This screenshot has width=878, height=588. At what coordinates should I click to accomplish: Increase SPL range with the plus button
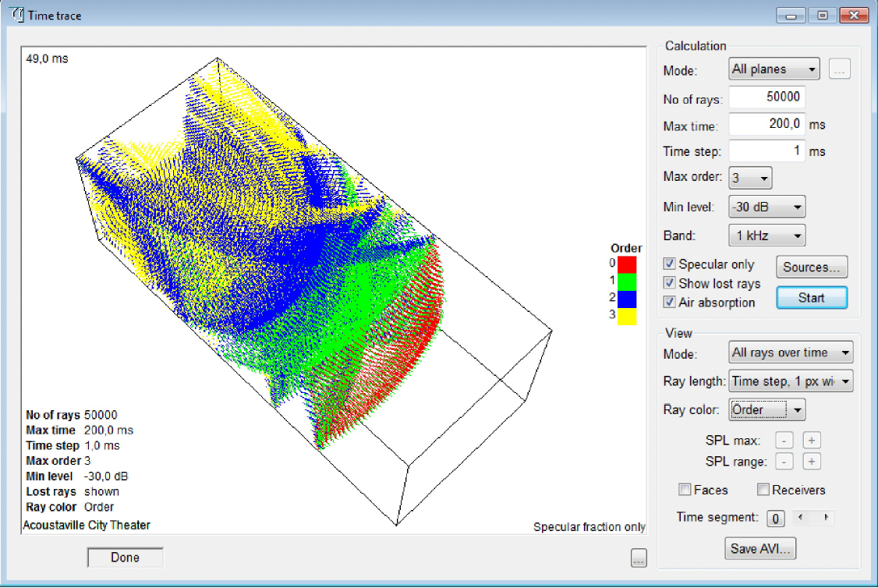click(x=811, y=461)
